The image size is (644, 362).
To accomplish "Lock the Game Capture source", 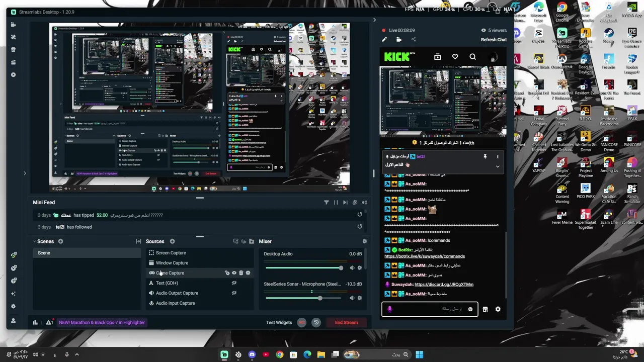I will [227, 273].
